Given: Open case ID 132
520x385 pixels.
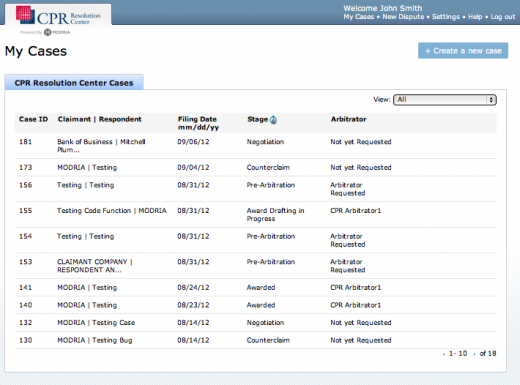Looking at the screenshot, I should pyautogui.click(x=25, y=323).
